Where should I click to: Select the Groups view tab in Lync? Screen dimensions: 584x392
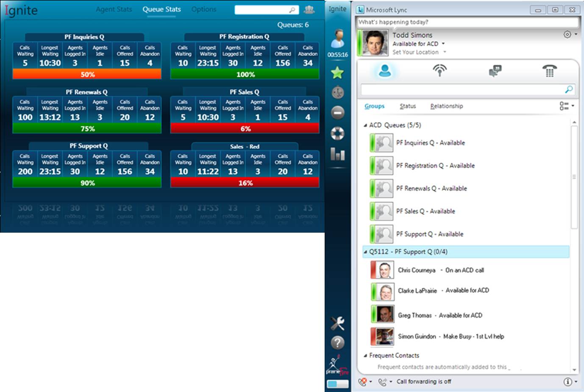click(375, 106)
